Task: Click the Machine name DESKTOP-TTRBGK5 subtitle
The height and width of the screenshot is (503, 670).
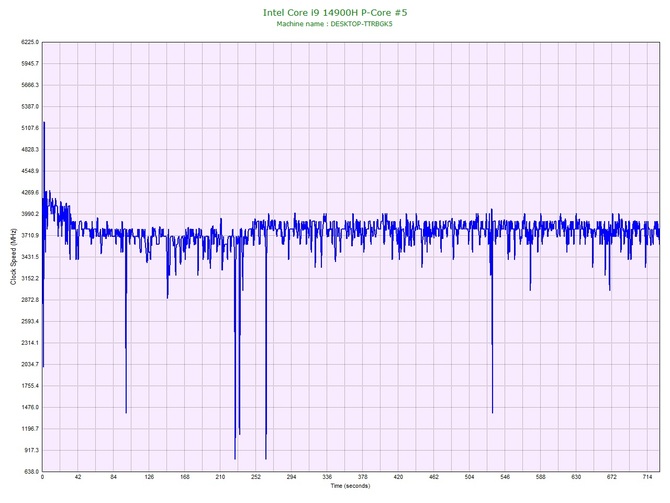Action: point(334,24)
